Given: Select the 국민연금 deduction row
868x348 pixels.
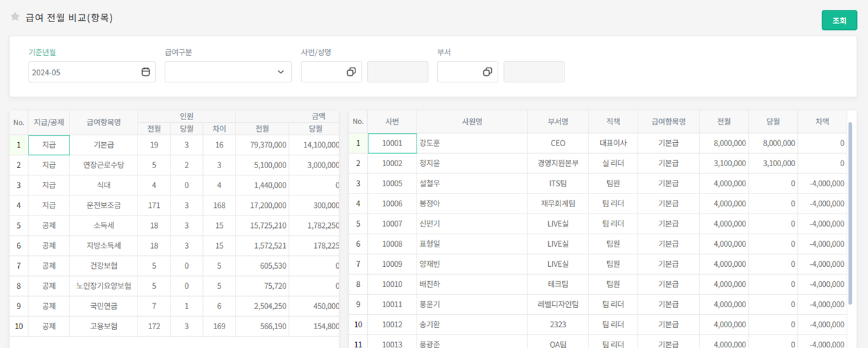Looking at the screenshot, I should click(x=104, y=306).
